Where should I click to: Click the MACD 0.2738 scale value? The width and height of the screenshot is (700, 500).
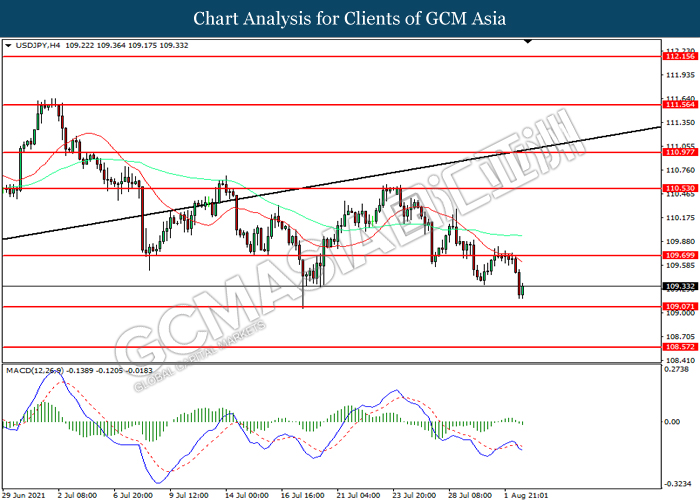coord(676,369)
